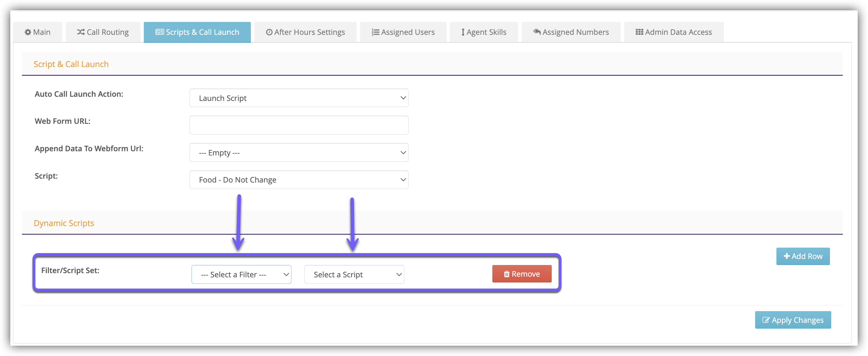The image size is (868, 356).
Task: Click into the Web Form URL field
Action: tap(299, 125)
